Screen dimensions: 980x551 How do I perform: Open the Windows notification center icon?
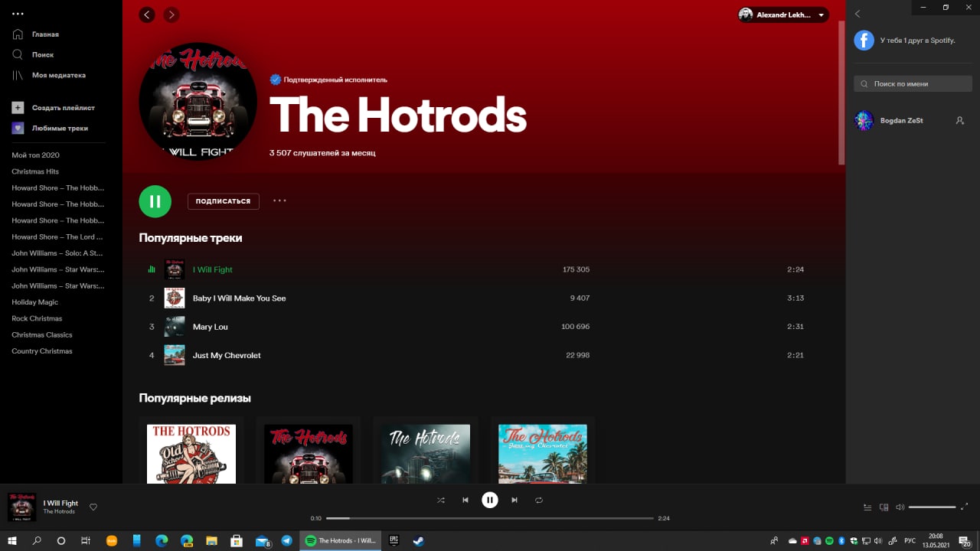[965, 540]
